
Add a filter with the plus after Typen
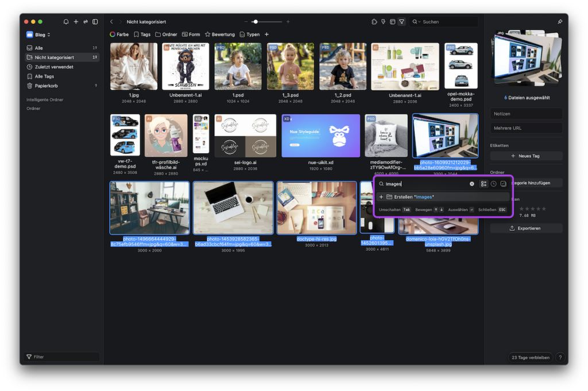click(266, 34)
